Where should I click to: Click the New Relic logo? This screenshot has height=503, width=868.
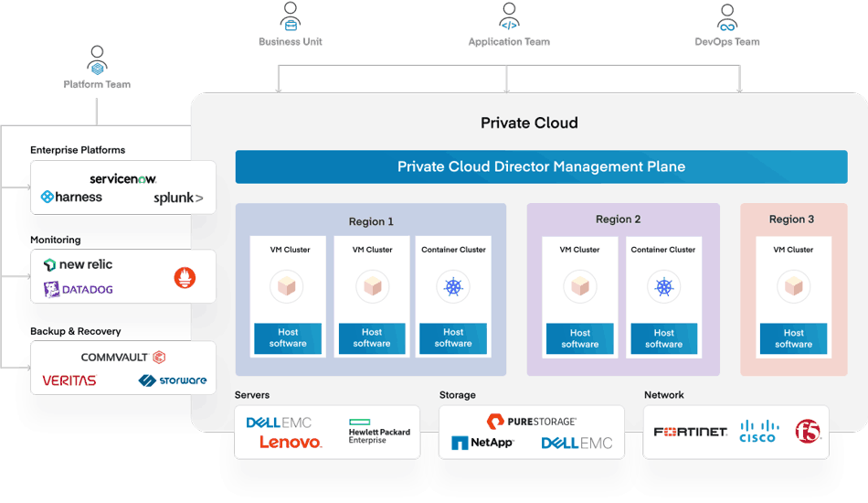pos(78,264)
